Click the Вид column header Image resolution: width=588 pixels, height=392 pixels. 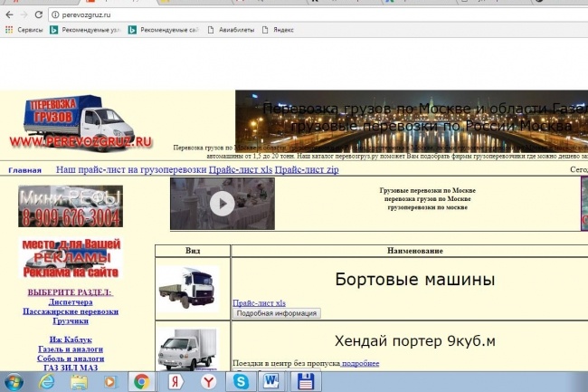193,251
